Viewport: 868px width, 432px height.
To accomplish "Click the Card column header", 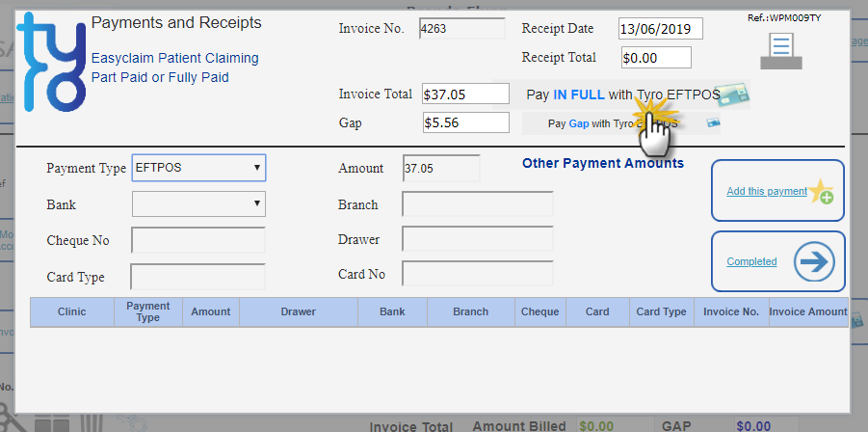I will [597, 311].
